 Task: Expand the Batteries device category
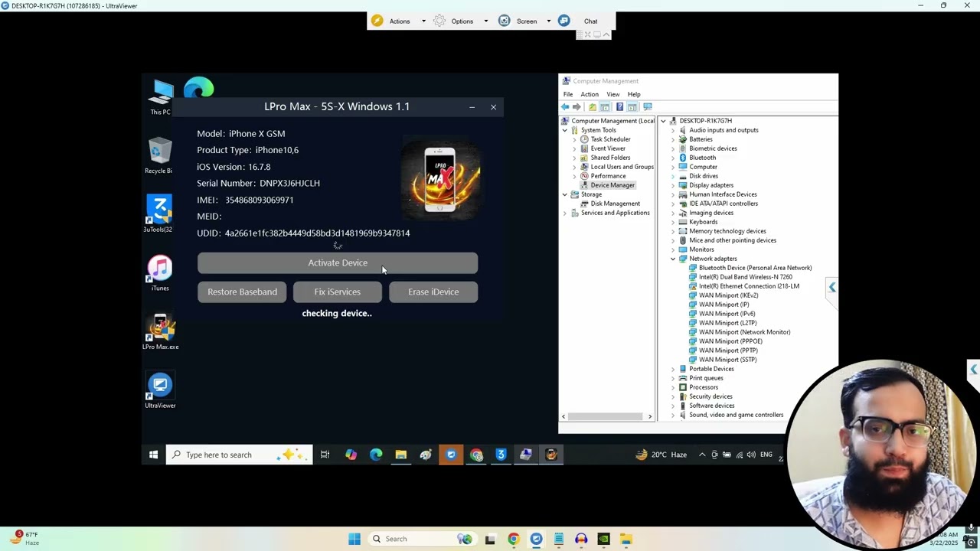[x=673, y=139]
